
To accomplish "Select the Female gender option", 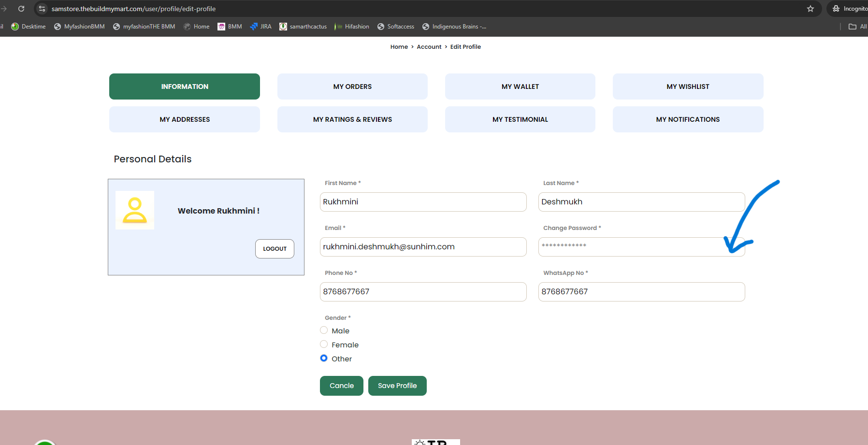I will coord(324,344).
